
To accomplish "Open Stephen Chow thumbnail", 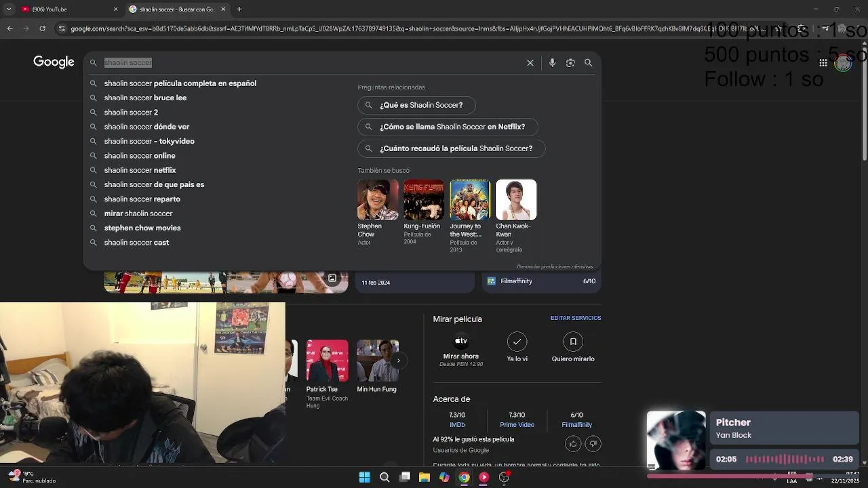I will coord(378,200).
